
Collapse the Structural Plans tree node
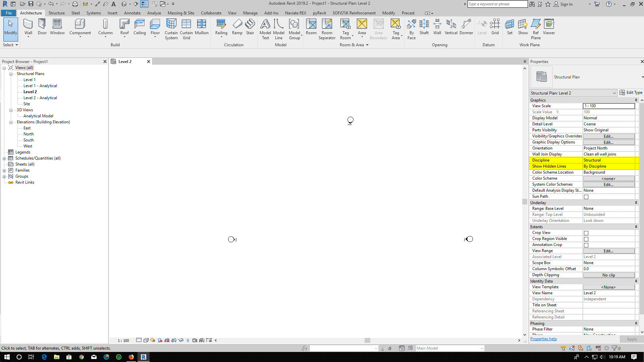click(11, 74)
